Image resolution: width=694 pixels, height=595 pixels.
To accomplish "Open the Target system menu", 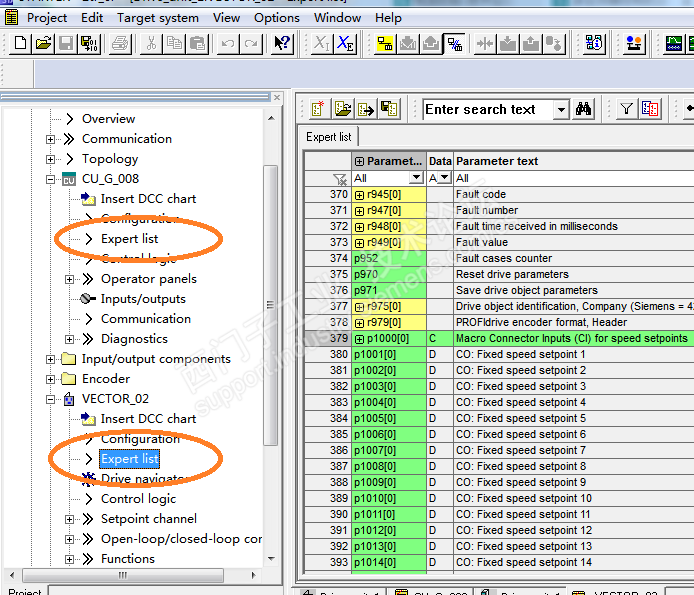I will [x=158, y=18].
